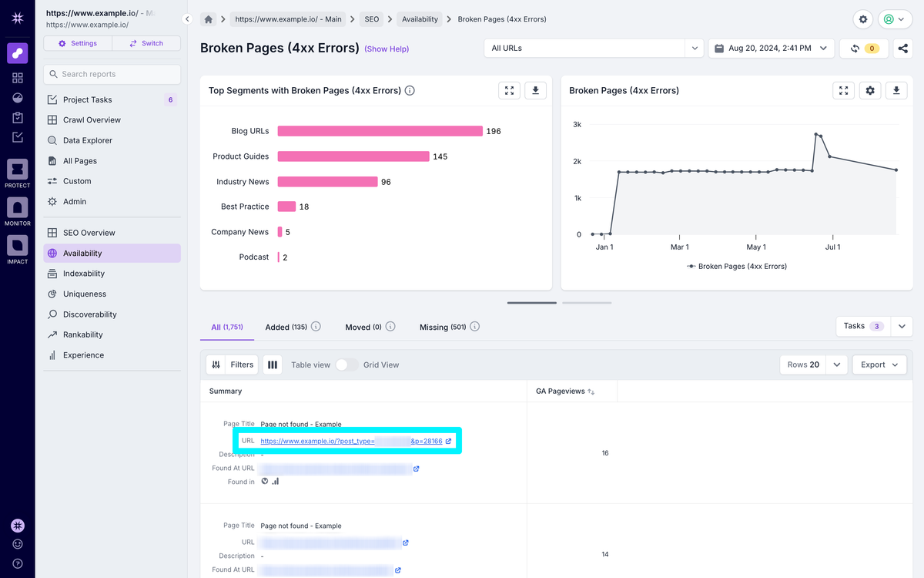The width and height of the screenshot is (924, 578).
Task: Expand the Tasks dropdown arrow
Action: [902, 327]
